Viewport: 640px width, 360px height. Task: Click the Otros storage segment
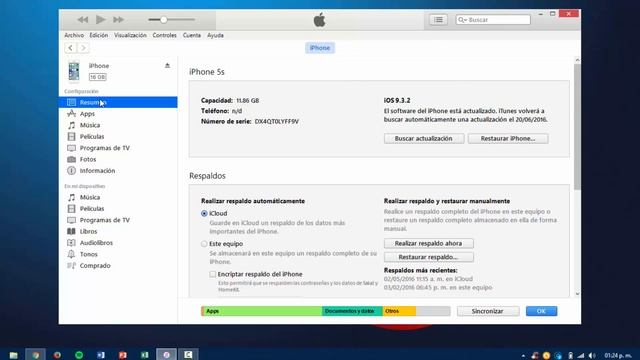(399, 311)
